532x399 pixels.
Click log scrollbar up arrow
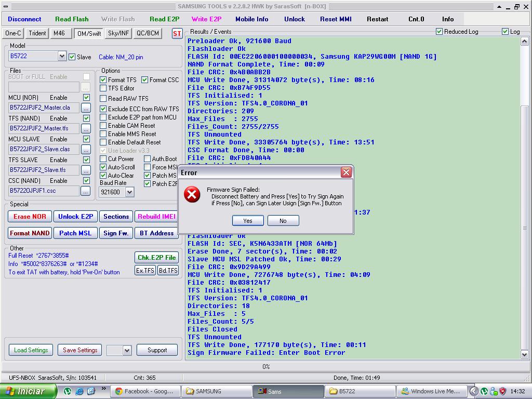524,42
